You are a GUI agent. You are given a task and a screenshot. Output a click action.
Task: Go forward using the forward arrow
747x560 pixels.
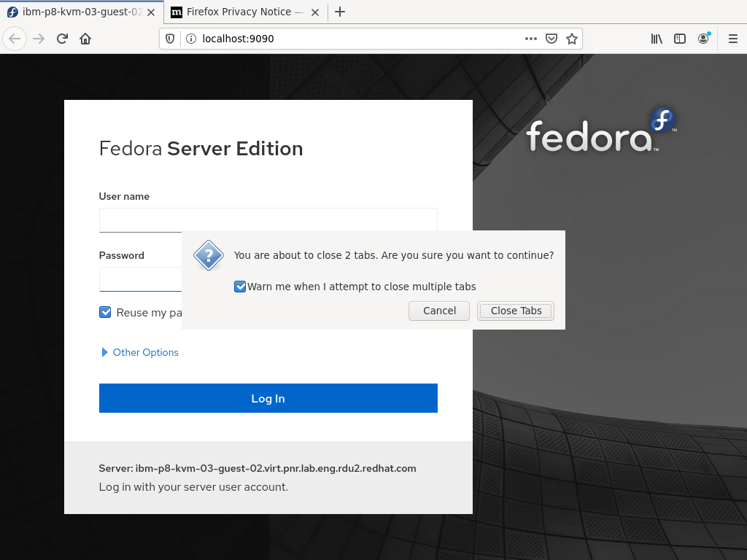pyautogui.click(x=39, y=39)
